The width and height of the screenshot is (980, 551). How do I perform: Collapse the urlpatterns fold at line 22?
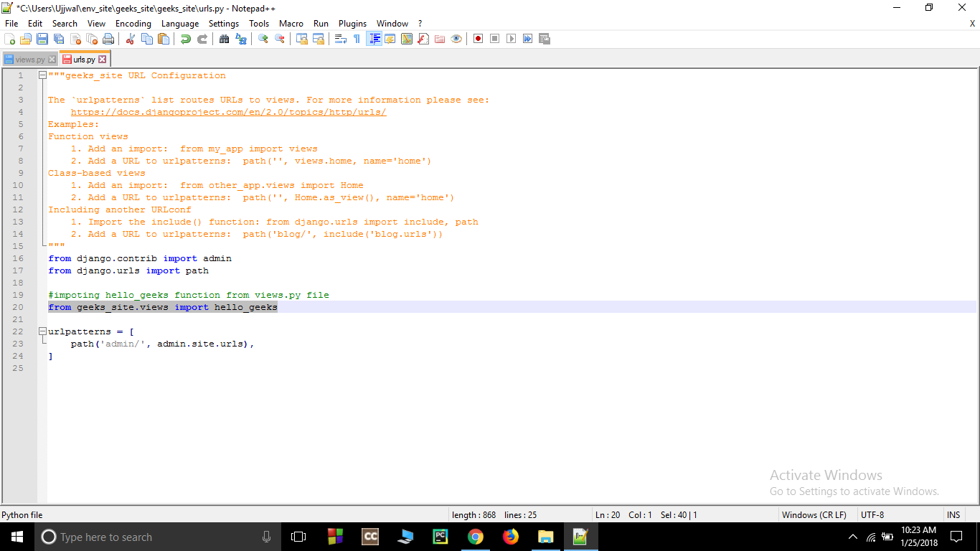pyautogui.click(x=42, y=331)
